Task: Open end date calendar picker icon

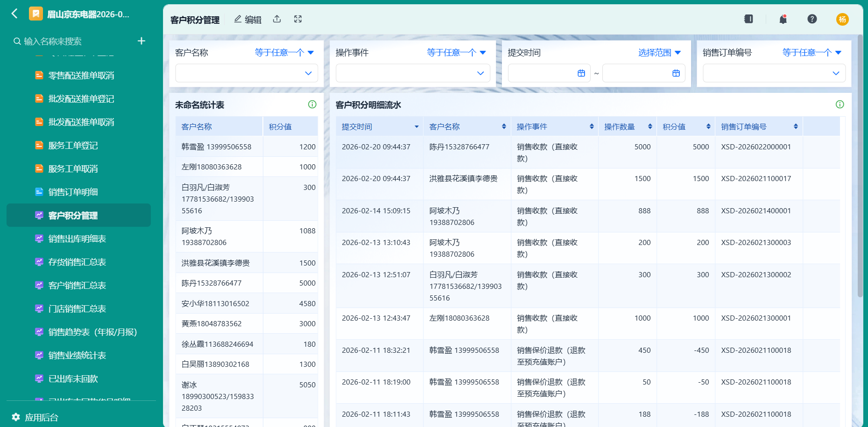Action: tap(676, 73)
